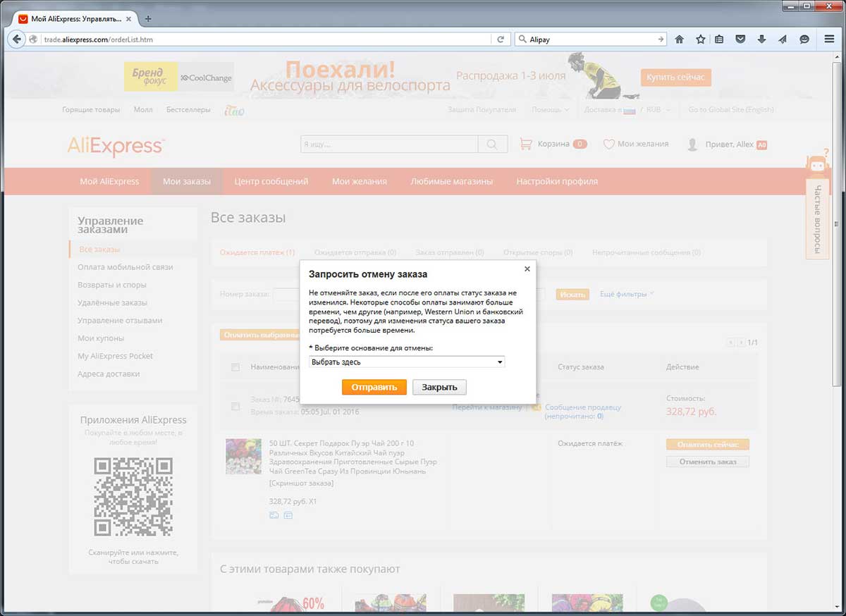Switch to Центр сообщений tab
This screenshot has width=846, height=616.
[x=271, y=181]
